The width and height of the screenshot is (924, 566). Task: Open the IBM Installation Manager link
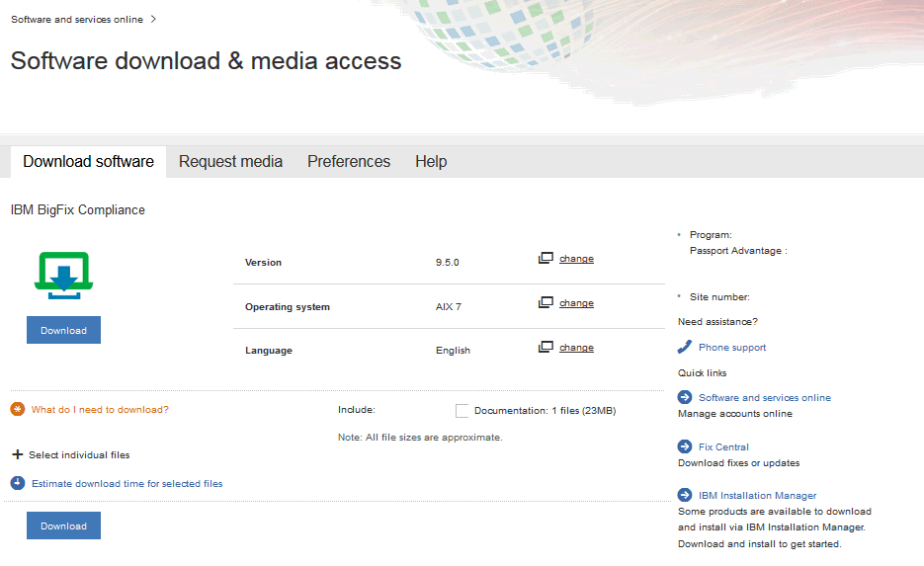click(x=757, y=495)
